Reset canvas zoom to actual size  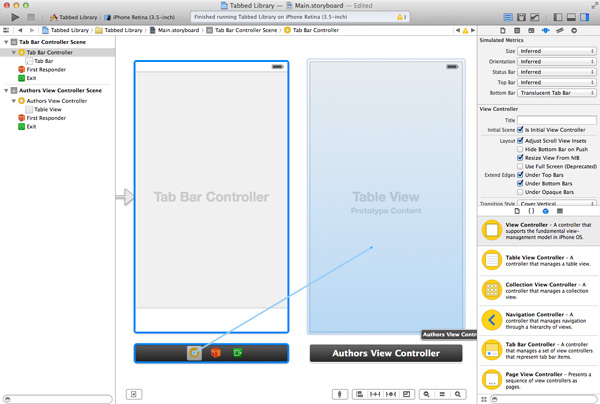click(442, 394)
